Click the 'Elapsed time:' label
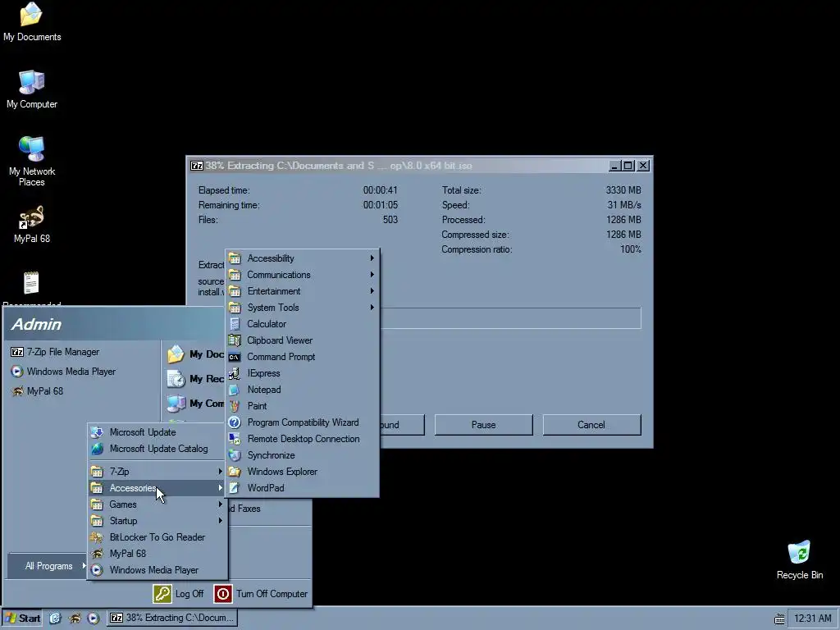Viewport: 840px width, 630px height. click(x=224, y=190)
